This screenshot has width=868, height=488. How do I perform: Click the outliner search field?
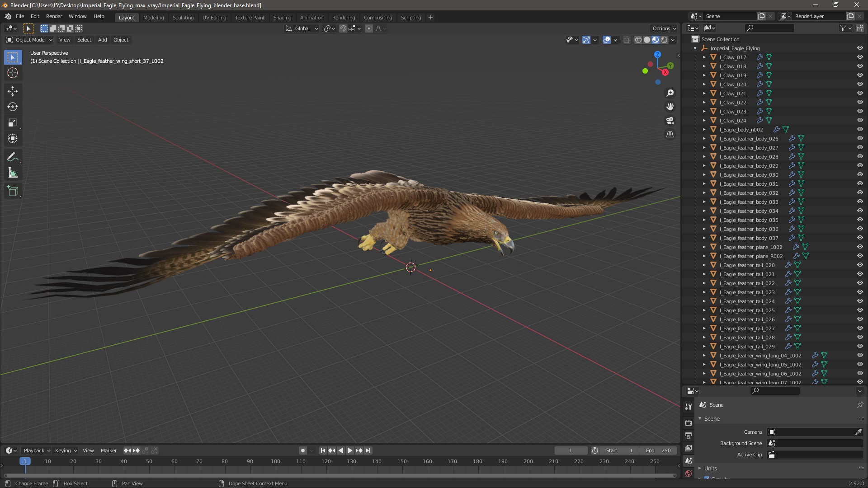click(x=769, y=28)
